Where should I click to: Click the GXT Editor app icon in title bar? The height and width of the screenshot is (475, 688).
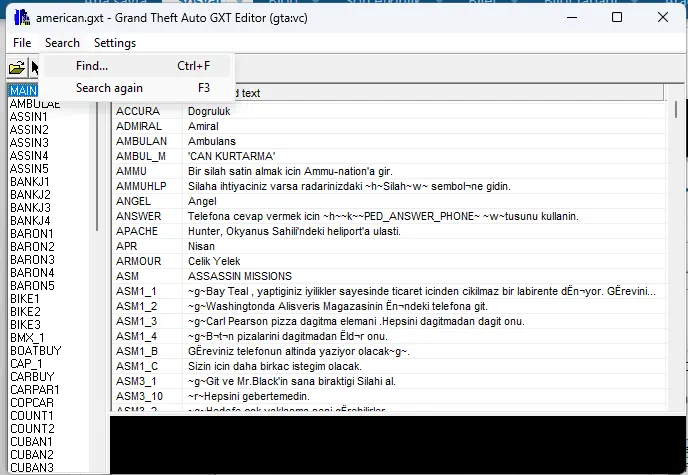(22, 18)
